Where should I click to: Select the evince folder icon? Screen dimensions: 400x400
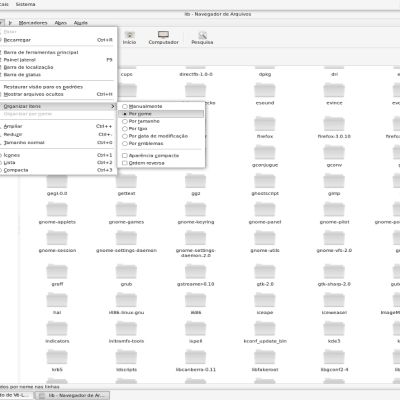(x=334, y=90)
